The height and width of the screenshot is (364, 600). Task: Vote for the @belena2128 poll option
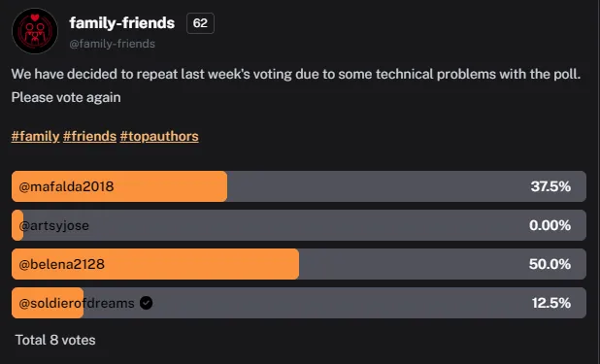(299, 264)
